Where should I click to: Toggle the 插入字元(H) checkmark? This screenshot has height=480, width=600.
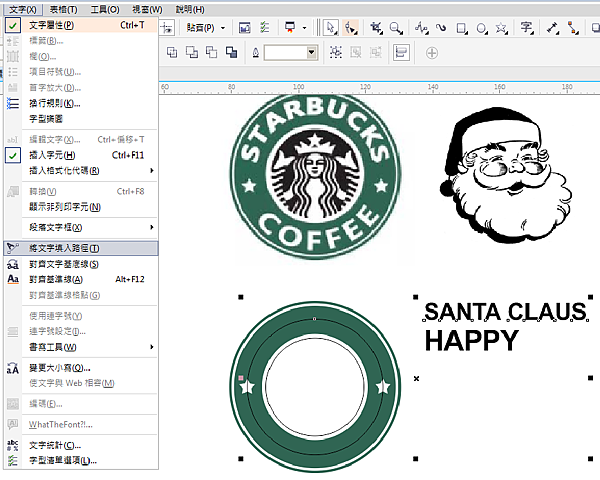point(13,155)
